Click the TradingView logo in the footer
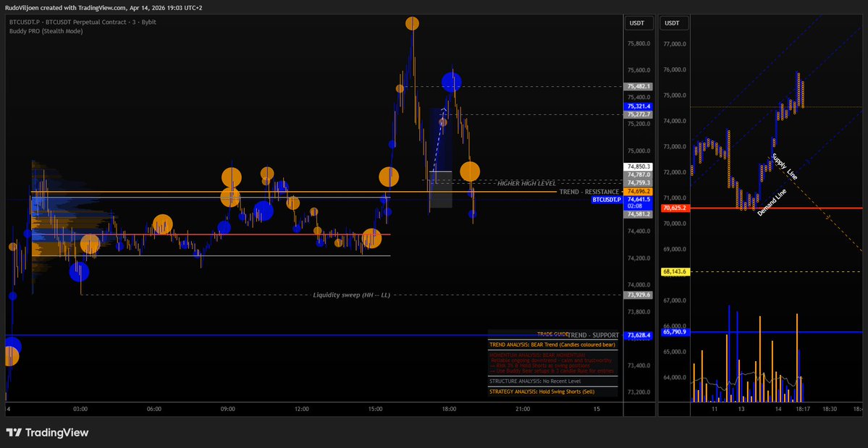This screenshot has width=868, height=448. tap(47, 433)
